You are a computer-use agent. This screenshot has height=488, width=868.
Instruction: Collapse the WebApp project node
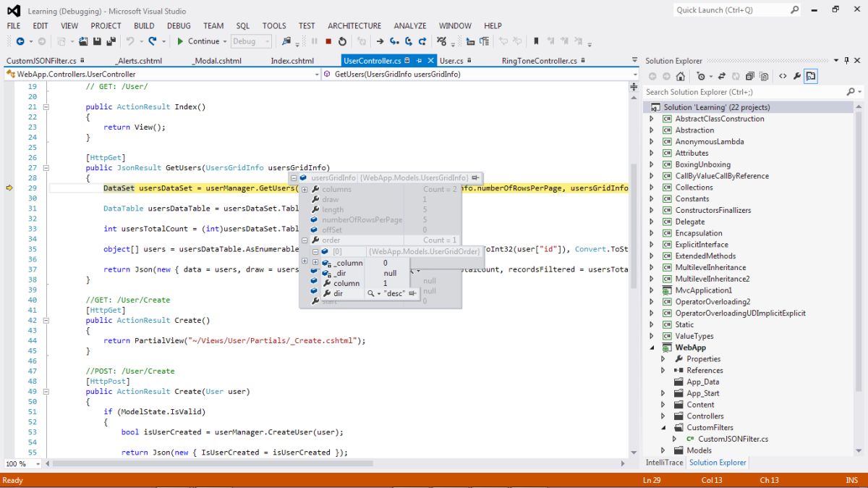tap(651, 348)
